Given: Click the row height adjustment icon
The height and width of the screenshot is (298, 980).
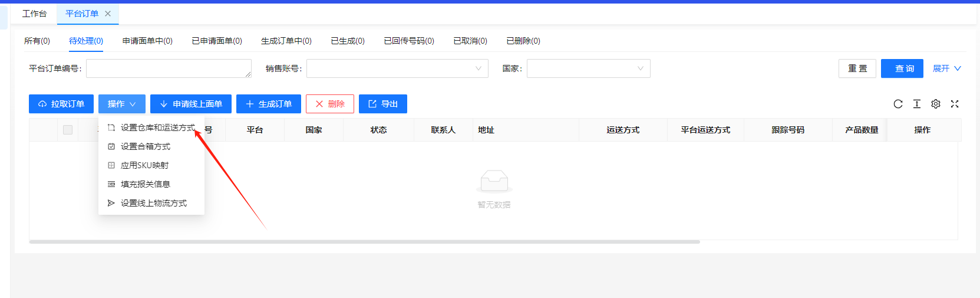Looking at the screenshot, I should click(917, 104).
